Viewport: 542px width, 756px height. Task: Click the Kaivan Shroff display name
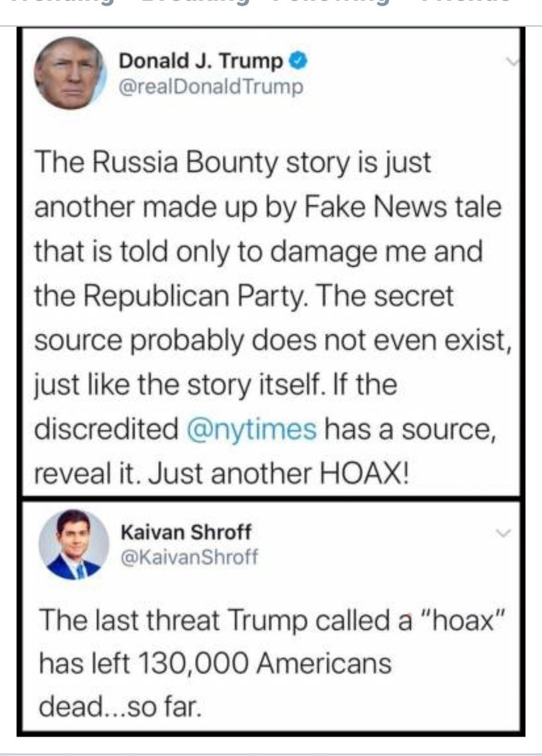click(x=185, y=532)
